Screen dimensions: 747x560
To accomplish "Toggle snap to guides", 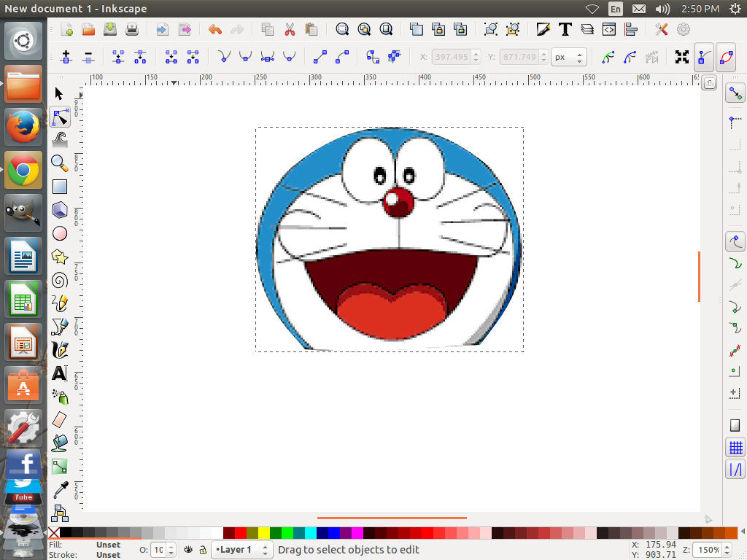I will tap(735, 470).
